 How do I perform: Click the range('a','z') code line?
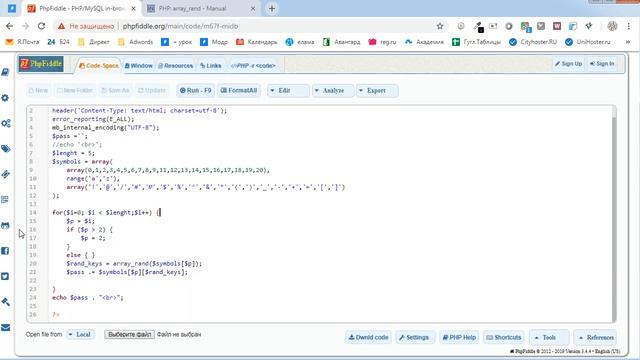[93, 178]
